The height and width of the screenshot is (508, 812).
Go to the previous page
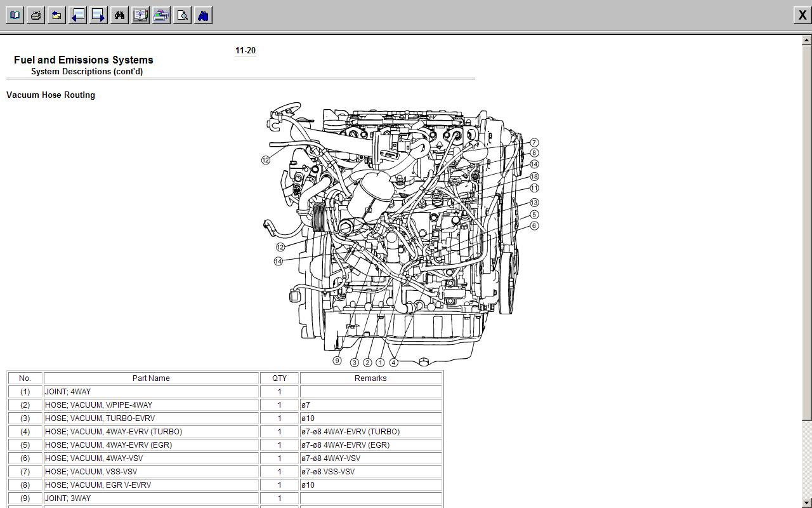78,15
